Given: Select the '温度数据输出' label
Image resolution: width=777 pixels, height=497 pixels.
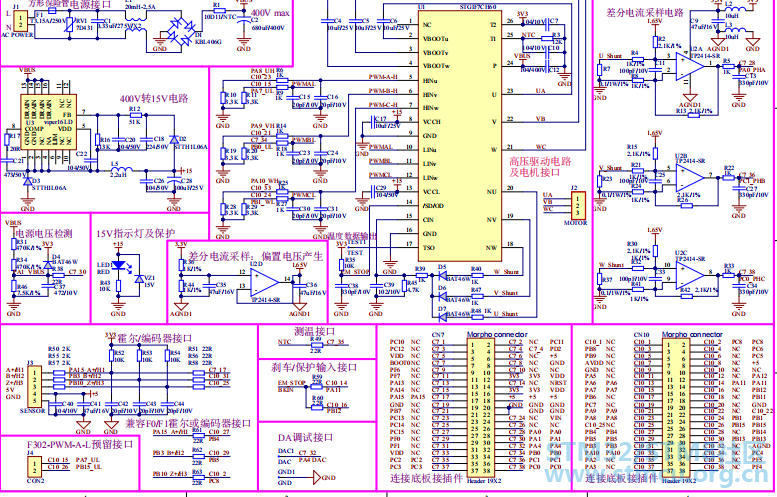Looking at the screenshot, I should pos(352,236).
